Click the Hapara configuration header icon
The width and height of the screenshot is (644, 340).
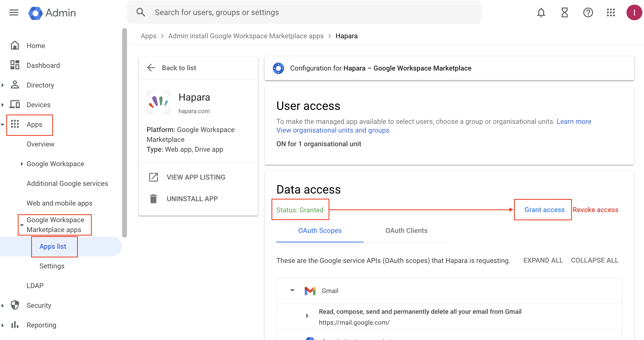[x=278, y=68]
